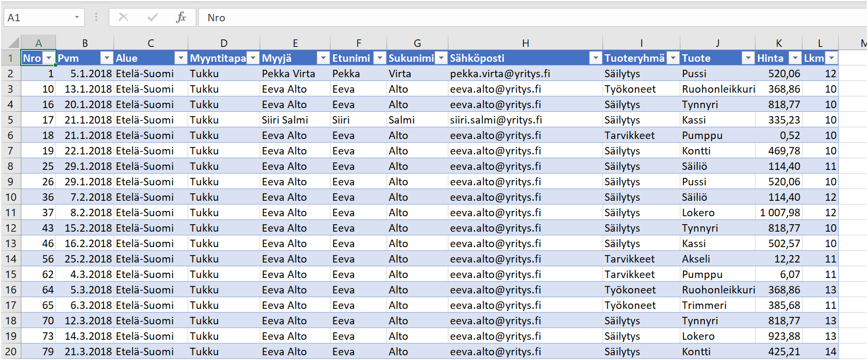This screenshot has width=868, height=360.
Task: Click the date cell 21.3.2018
Action: point(85,351)
